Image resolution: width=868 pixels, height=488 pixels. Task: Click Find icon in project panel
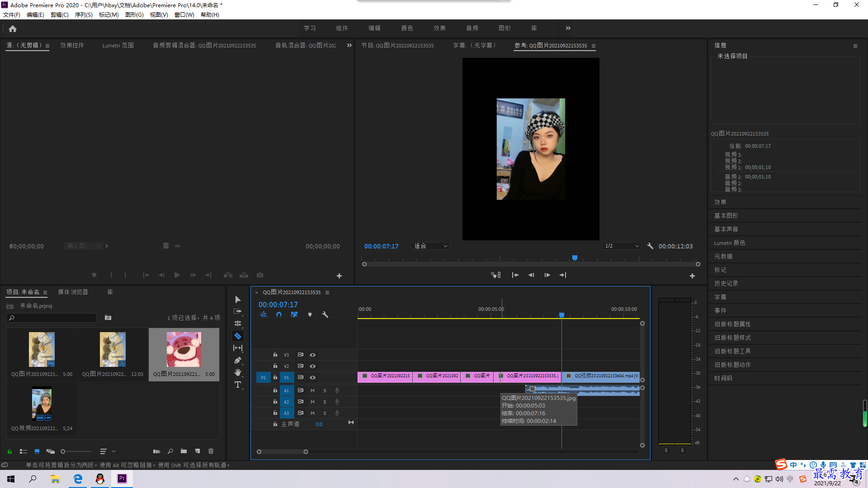170,451
